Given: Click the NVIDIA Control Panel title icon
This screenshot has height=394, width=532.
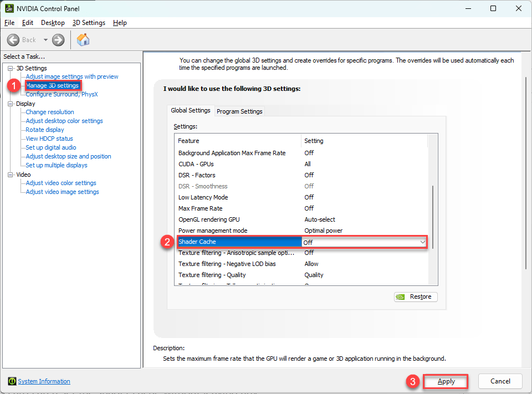Looking at the screenshot, I should 9,8.
